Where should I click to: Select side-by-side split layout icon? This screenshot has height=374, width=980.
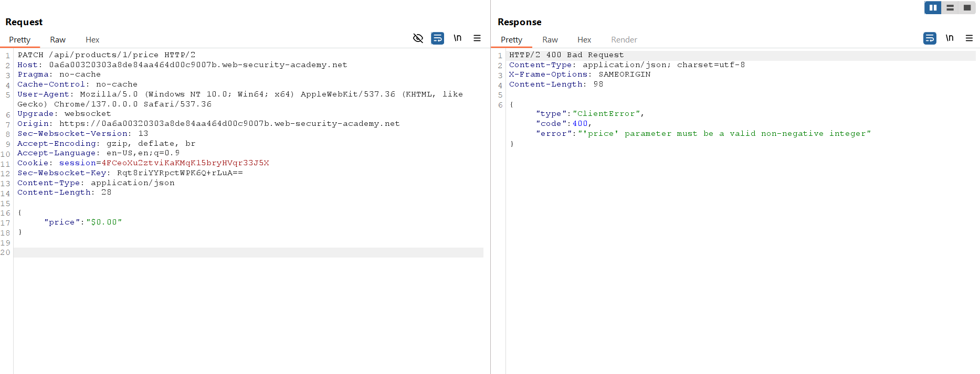click(x=933, y=8)
